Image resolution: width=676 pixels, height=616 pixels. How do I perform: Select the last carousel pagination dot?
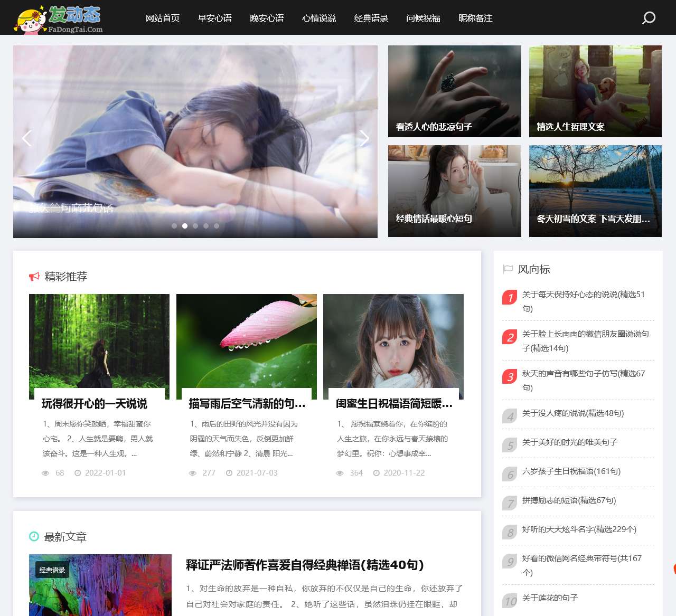point(217,225)
